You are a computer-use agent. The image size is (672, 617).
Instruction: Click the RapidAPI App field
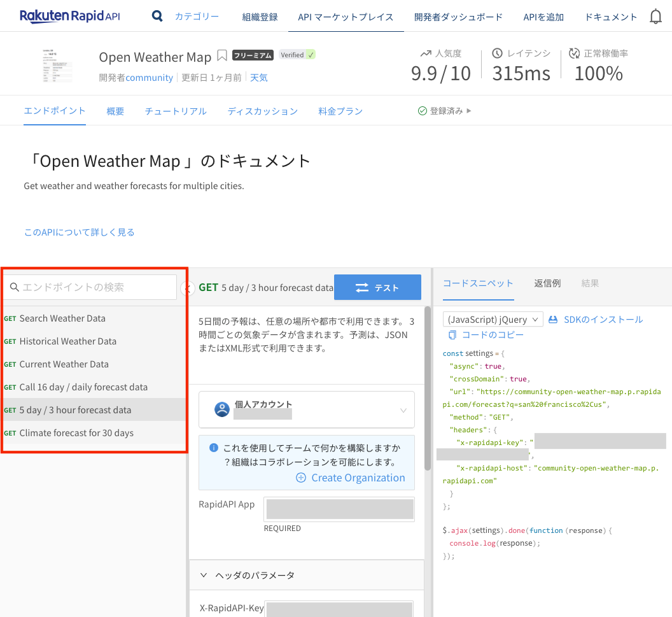click(x=339, y=509)
